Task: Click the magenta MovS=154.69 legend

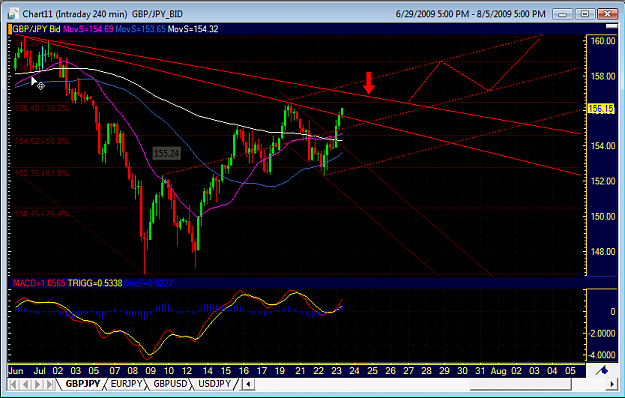Action: pos(88,29)
